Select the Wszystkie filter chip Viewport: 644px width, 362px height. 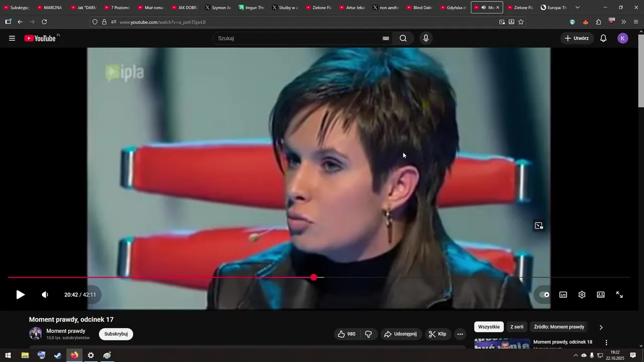[489, 327]
